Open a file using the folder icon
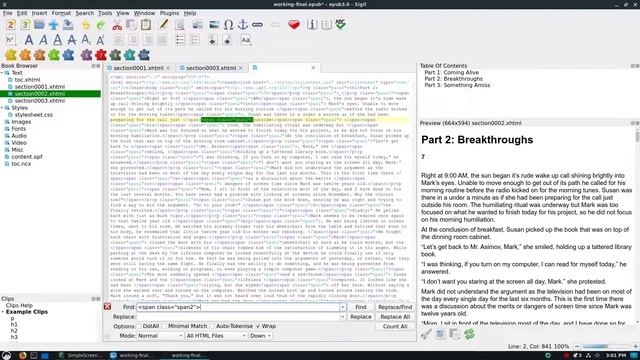The image size is (640, 360). coord(39,25)
